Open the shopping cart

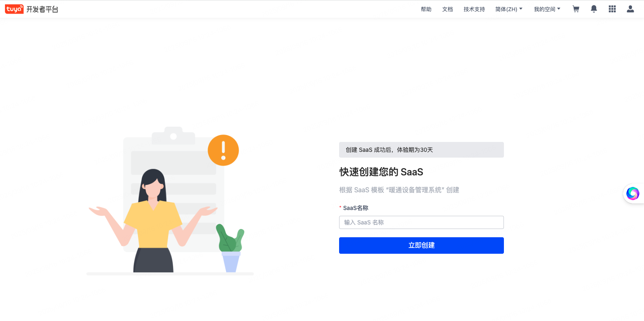[576, 9]
